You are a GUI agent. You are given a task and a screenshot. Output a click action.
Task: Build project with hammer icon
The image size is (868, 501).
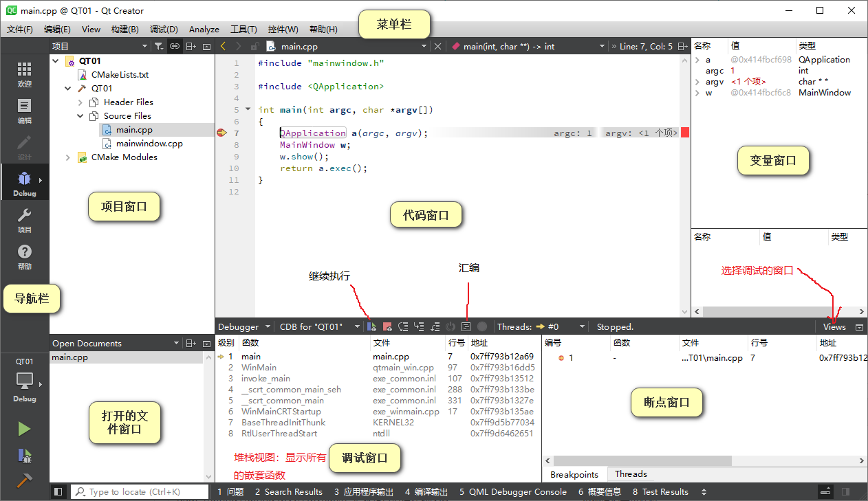(x=25, y=480)
